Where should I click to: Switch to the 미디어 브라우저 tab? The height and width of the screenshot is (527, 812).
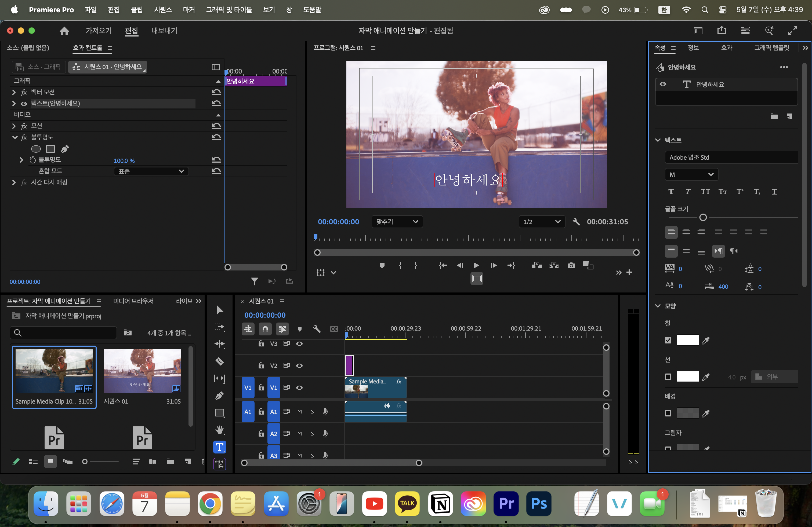[x=133, y=301]
